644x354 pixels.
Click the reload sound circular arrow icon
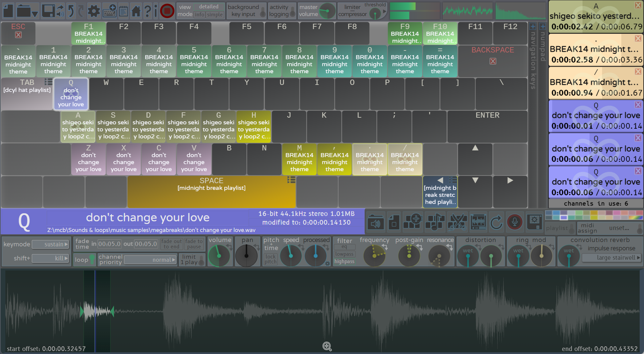496,222
